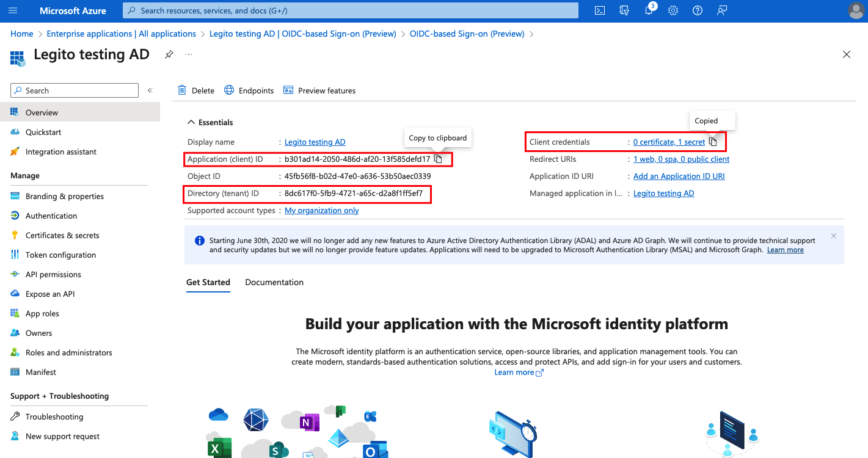Open the account avatar menu

tap(856, 10)
